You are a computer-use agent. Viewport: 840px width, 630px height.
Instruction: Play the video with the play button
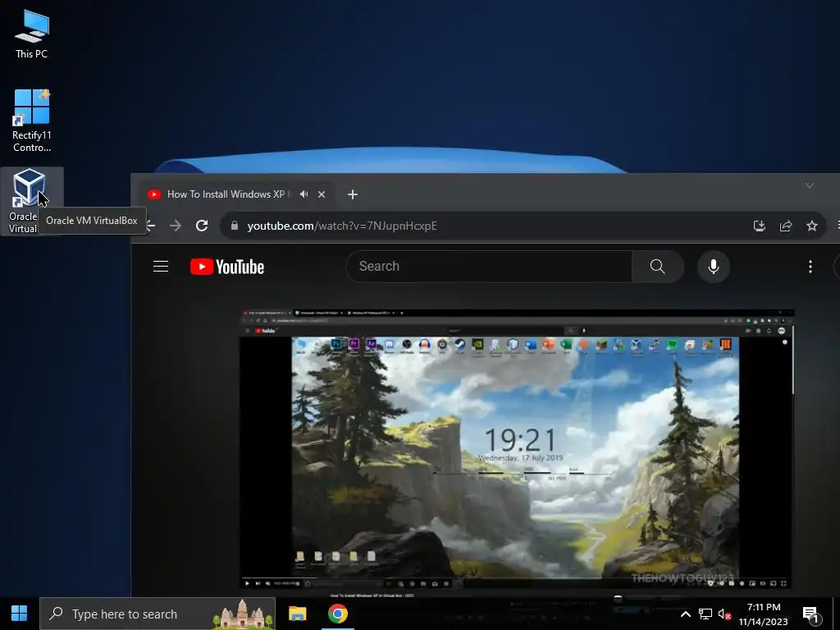[x=247, y=583]
